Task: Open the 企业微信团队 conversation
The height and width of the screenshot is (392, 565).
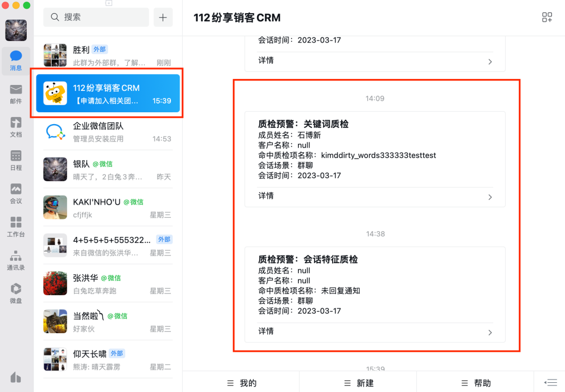Action: click(108, 132)
